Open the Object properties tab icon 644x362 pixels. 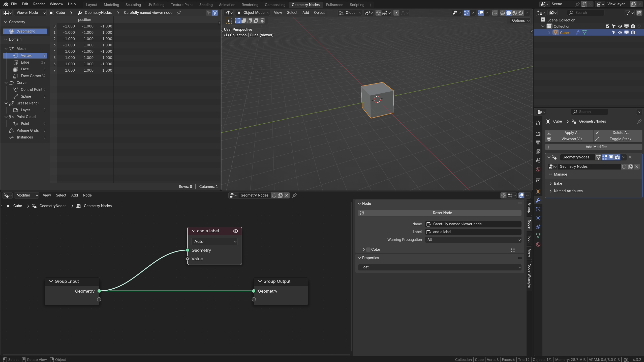click(x=538, y=191)
